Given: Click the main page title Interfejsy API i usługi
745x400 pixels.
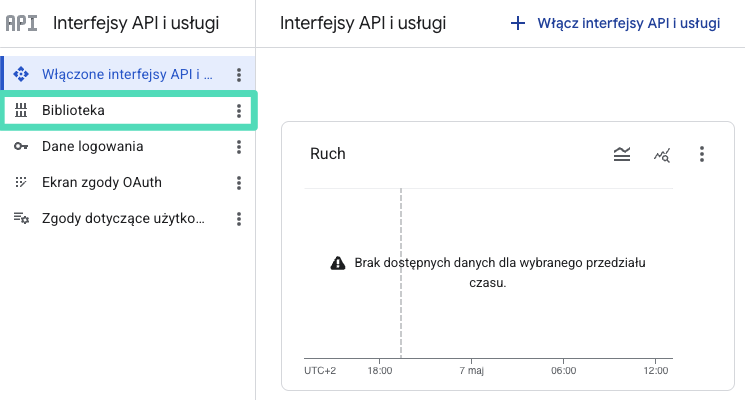Looking at the screenshot, I should [x=363, y=23].
